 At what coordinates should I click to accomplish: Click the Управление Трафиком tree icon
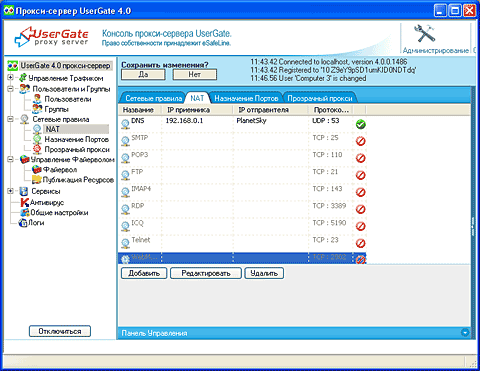tap(23, 78)
